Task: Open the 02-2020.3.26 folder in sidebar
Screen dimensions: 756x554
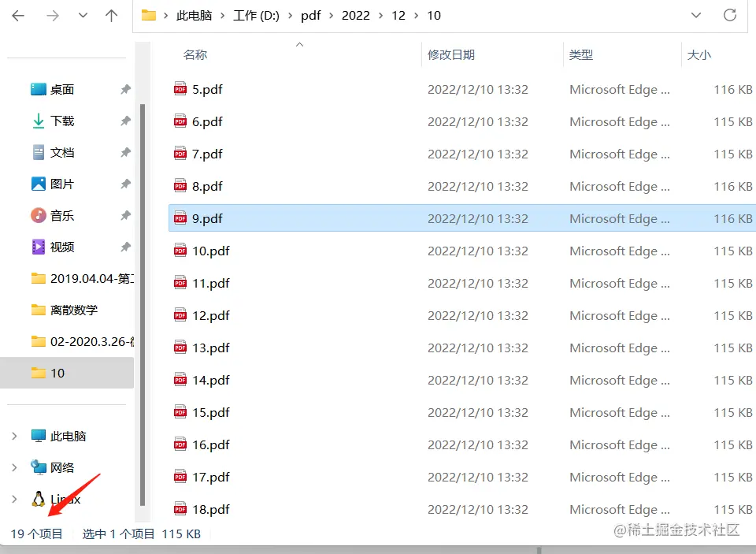Action: [x=82, y=342]
